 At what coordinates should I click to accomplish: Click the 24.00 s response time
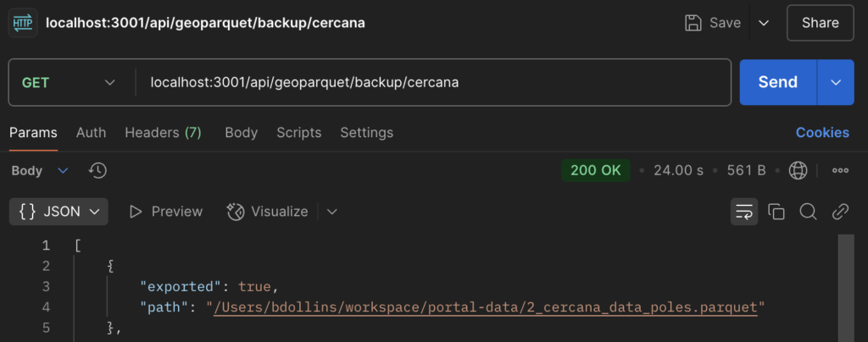(x=679, y=171)
